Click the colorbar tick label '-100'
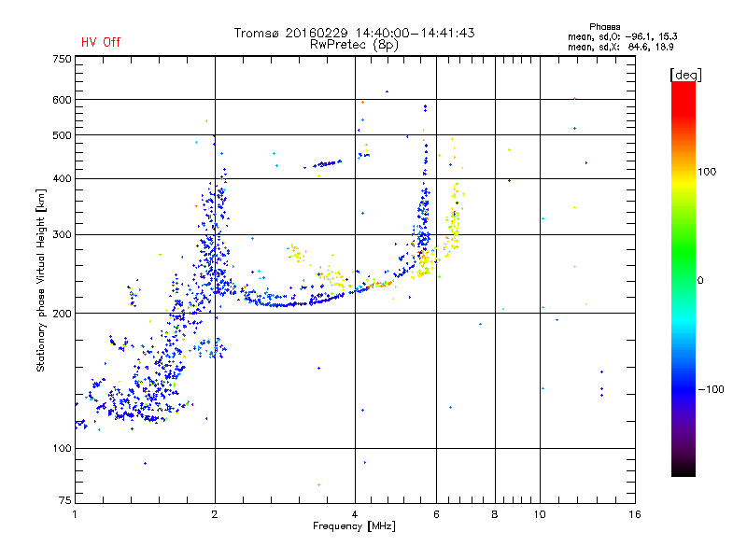This screenshot has width=747, height=560. pos(712,389)
